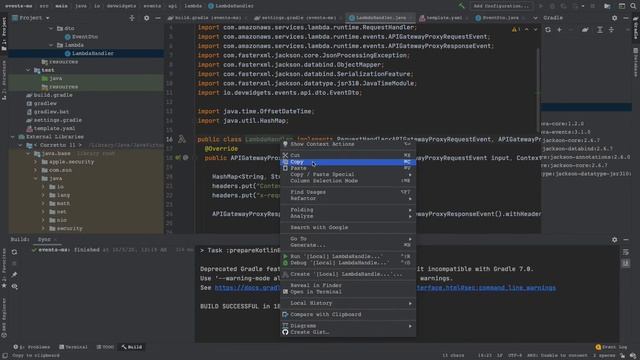Switch to template.yaml editor tab
Image resolution: width=640 pixels, height=360 pixels.
(444, 18)
